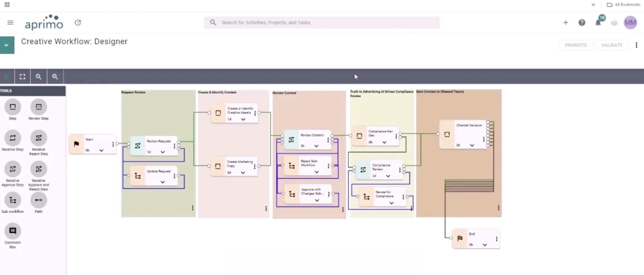Select the Iterative Approve Step tool
Viewport: 644px width, 275px height.
[x=12, y=169]
